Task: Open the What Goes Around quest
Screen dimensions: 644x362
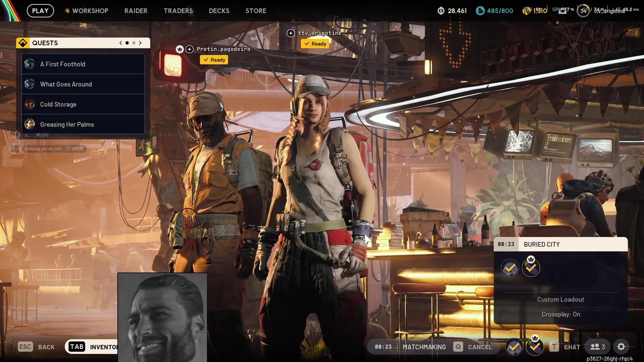Action: (x=83, y=84)
